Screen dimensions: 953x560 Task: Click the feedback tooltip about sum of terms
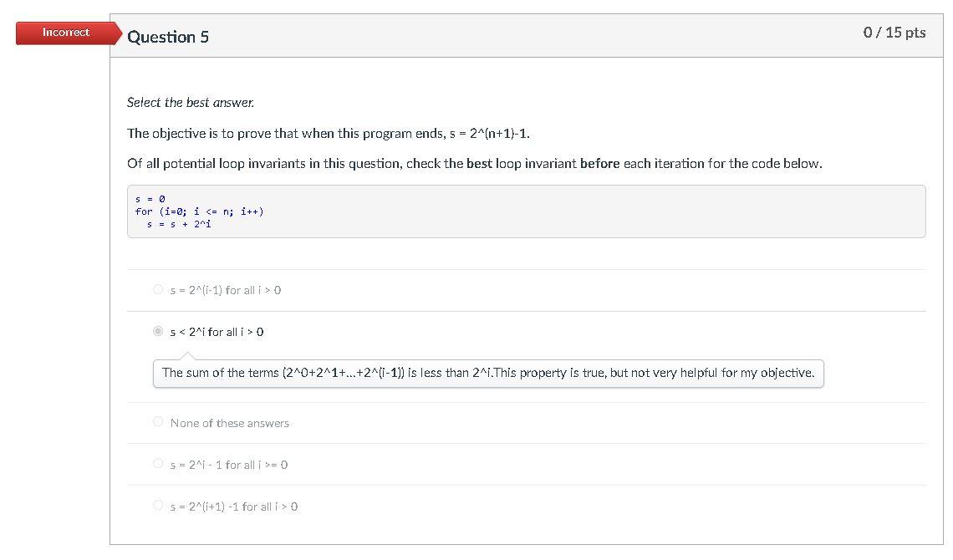(x=488, y=372)
